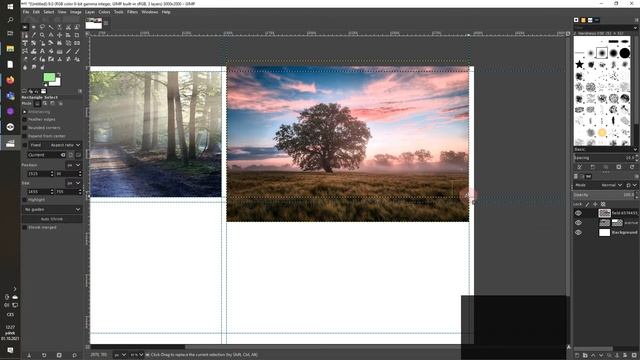Open the Layer menu
640x360 pixels.
point(90,12)
